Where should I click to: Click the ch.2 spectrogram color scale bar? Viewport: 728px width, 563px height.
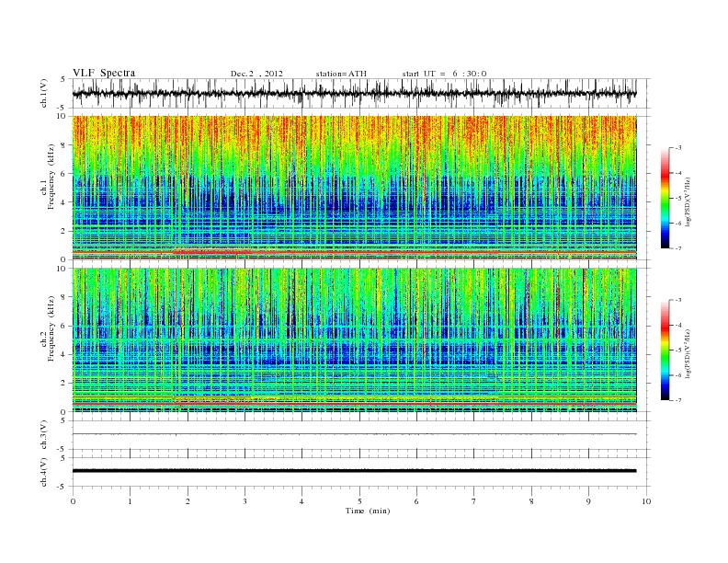pos(665,350)
